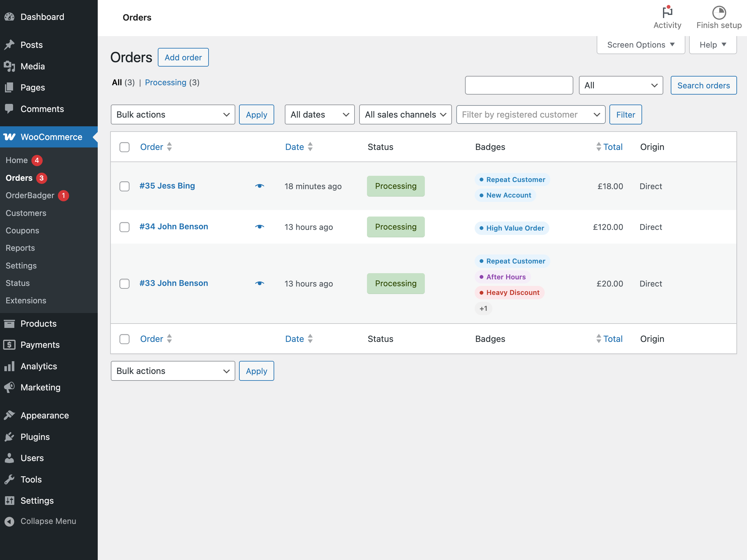The height and width of the screenshot is (560, 747).
Task: Open order #34 John Benson link
Action: coord(174,226)
